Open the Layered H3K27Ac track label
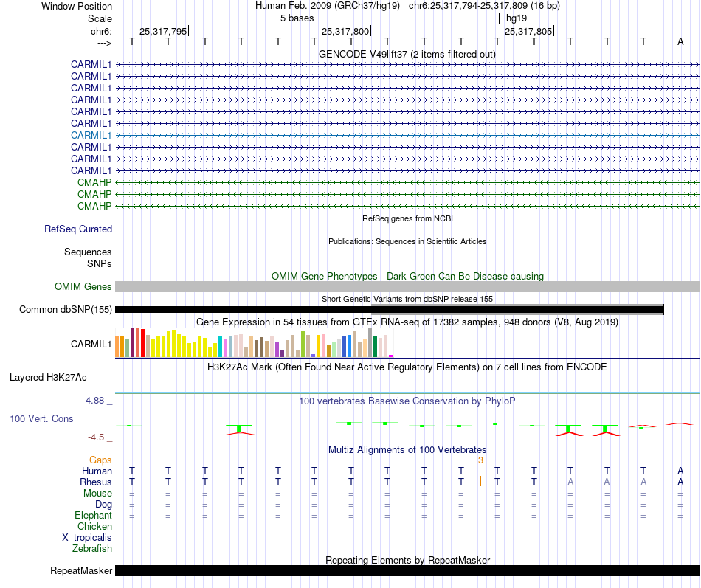The width and height of the screenshot is (701, 588). pos(48,378)
